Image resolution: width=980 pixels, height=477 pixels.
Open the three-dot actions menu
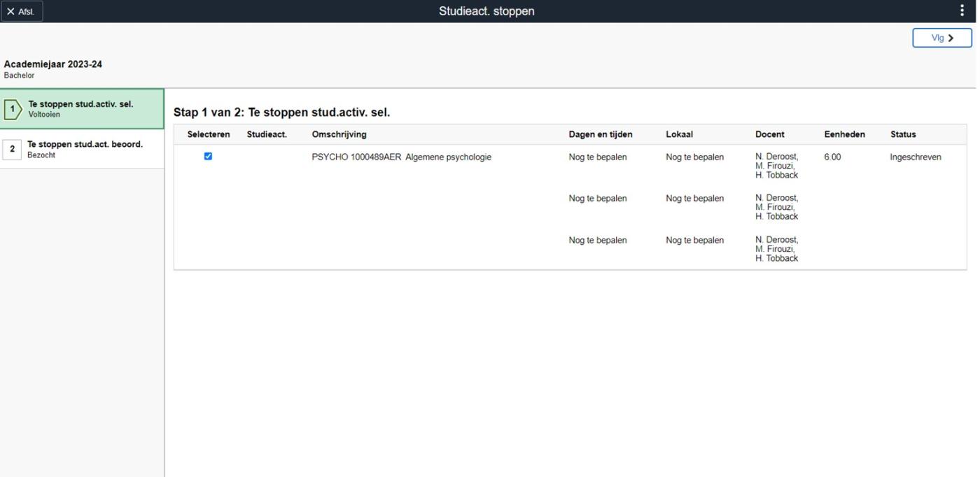(x=962, y=11)
